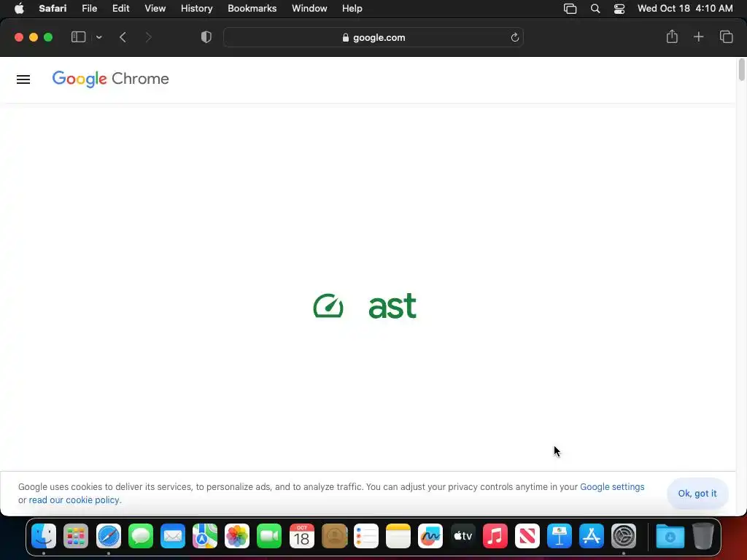Click the date and time in menu bar
Image resolution: width=747 pixels, height=560 pixels.
pos(684,9)
